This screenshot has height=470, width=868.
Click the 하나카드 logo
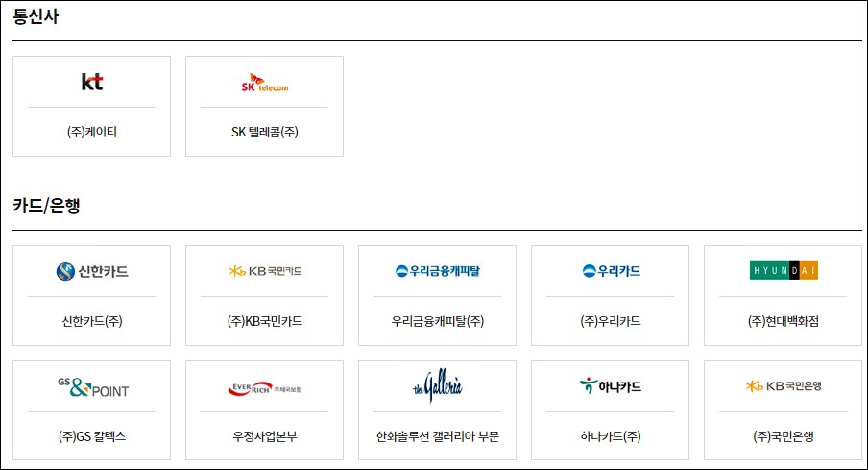(611, 386)
